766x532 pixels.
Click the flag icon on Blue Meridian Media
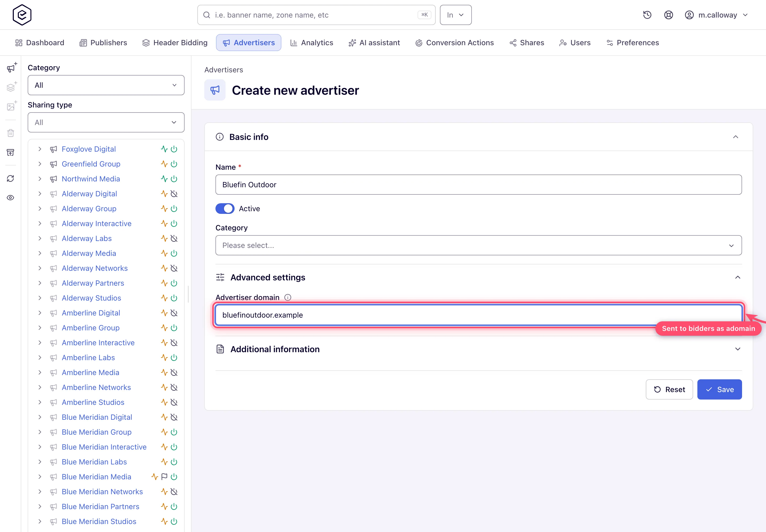(164, 477)
